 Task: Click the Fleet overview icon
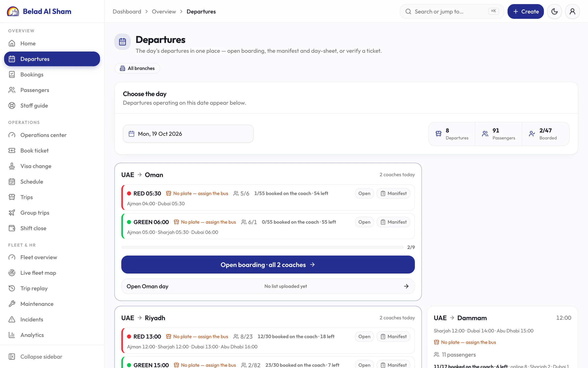12,257
